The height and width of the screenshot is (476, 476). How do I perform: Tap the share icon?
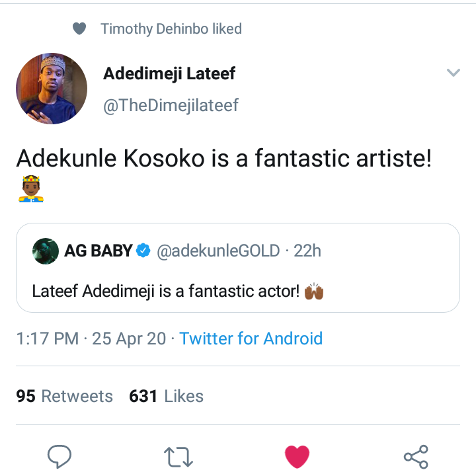tap(416, 456)
